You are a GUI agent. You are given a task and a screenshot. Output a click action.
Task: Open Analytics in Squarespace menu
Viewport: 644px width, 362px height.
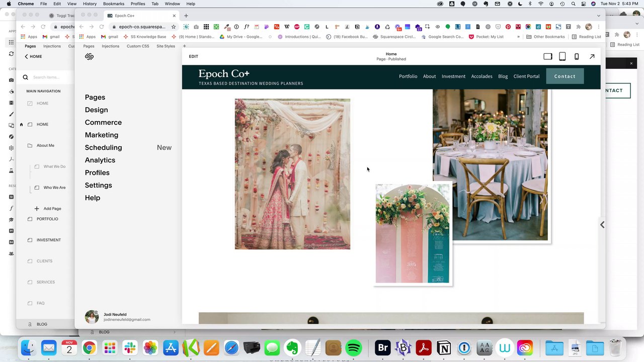point(100,160)
